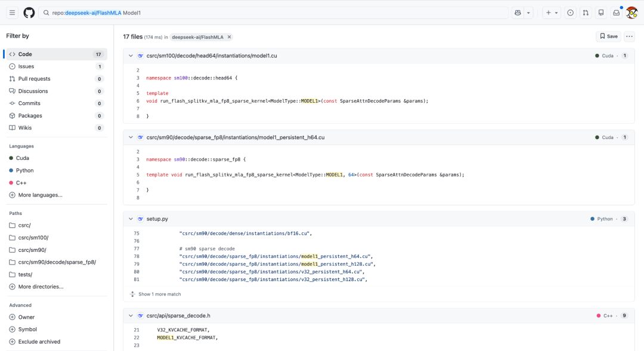Save this search
The width and height of the screenshot is (644, 351).
pos(608,36)
